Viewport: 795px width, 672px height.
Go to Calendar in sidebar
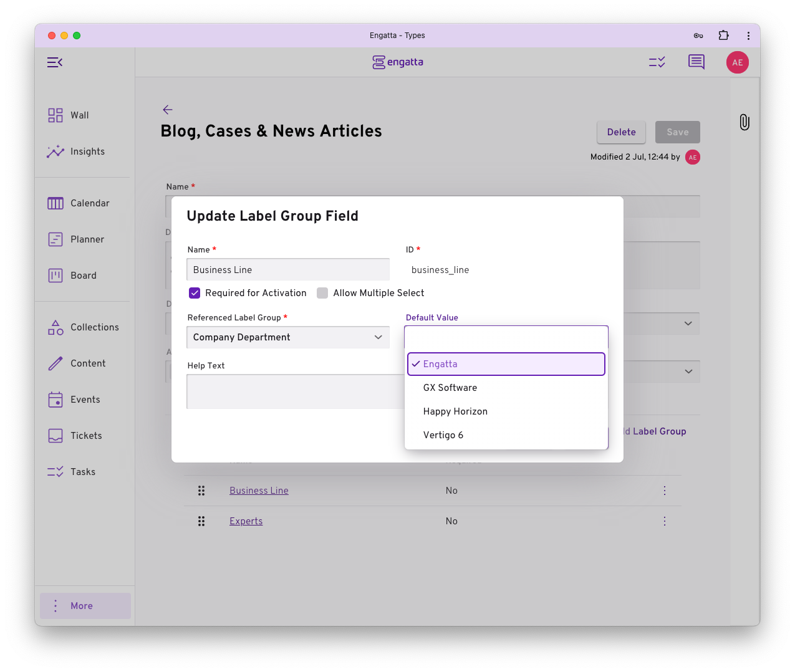[x=90, y=203]
